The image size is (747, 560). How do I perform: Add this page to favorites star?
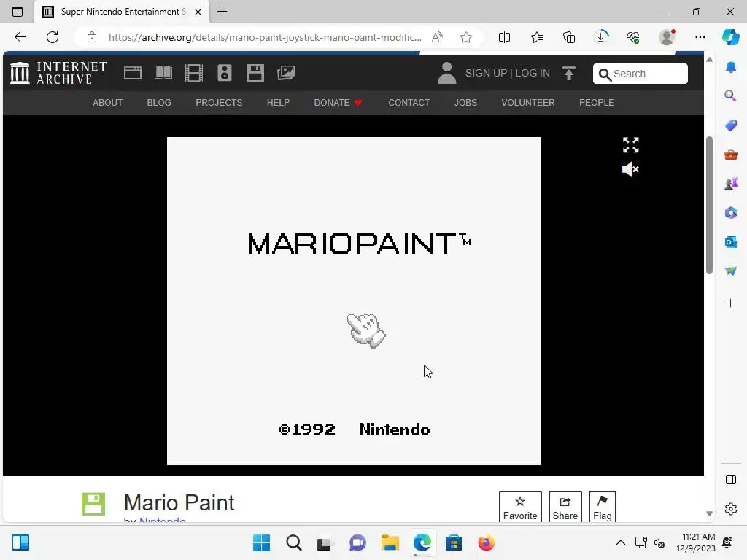click(466, 37)
